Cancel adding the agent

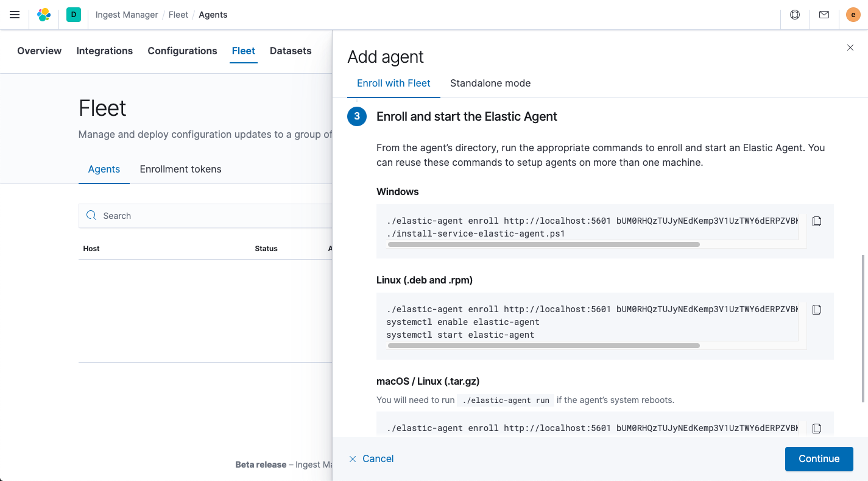tap(371, 458)
